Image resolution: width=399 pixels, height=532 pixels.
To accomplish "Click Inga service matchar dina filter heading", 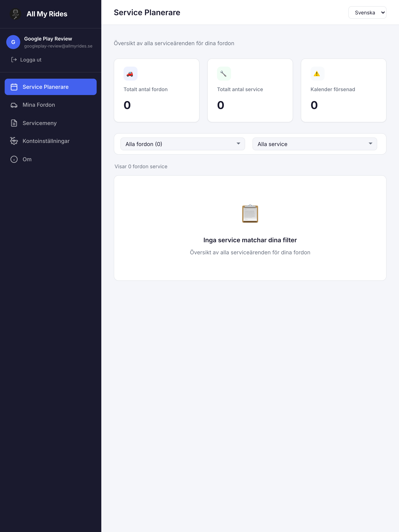I will click(x=250, y=240).
